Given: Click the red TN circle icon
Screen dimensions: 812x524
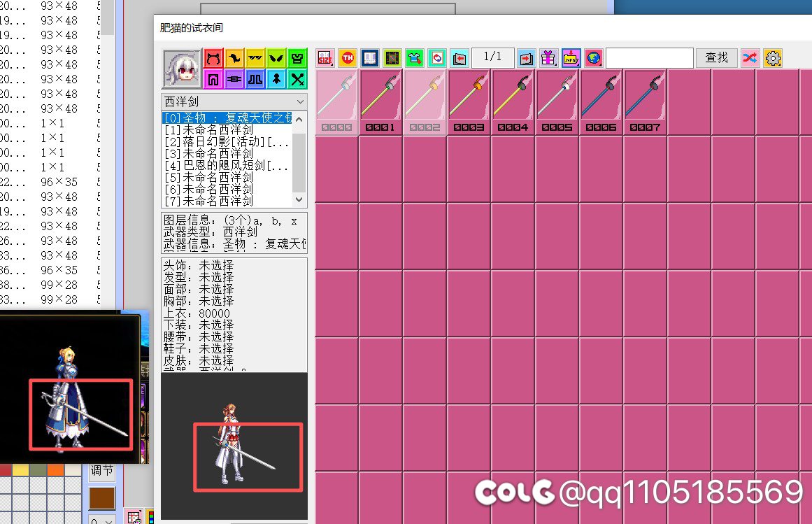Looking at the screenshot, I should pyautogui.click(x=347, y=58).
